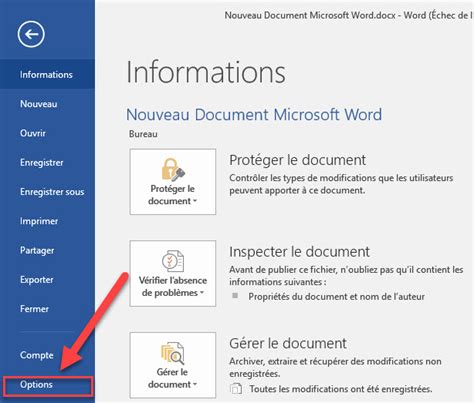This screenshot has width=474, height=403.
Task: Click the Nouveau Document Microsoft Word title
Action: (254, 115)
